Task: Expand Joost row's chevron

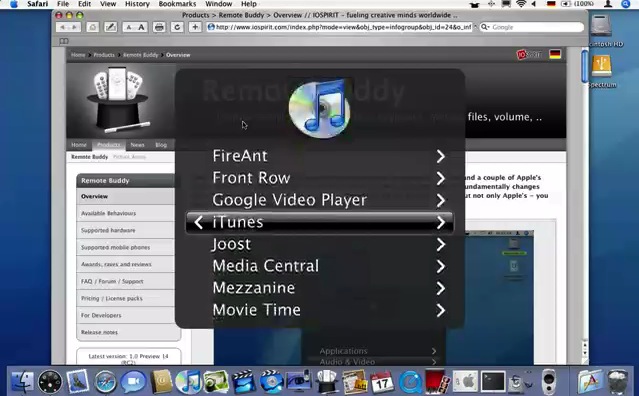Action: point(441,244)
